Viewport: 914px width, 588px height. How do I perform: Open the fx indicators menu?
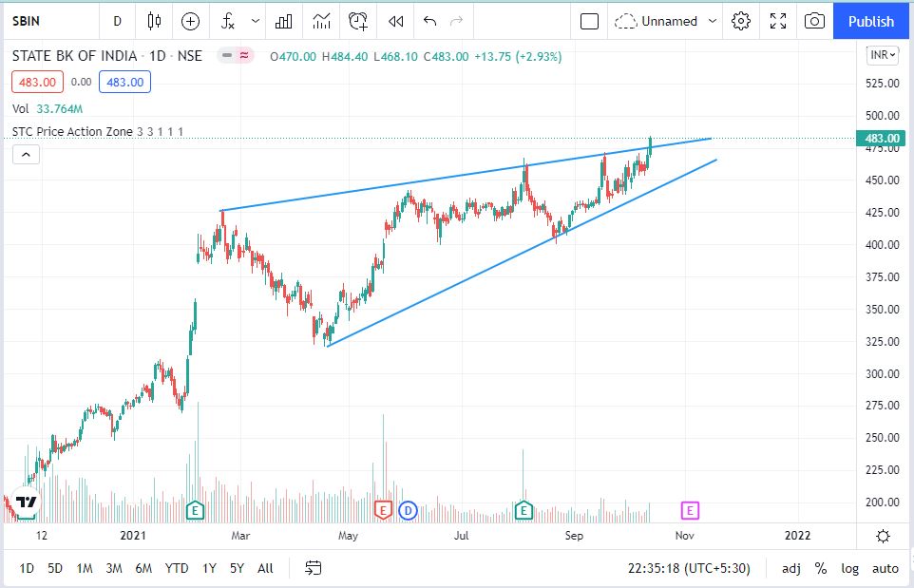click(228, 22)
